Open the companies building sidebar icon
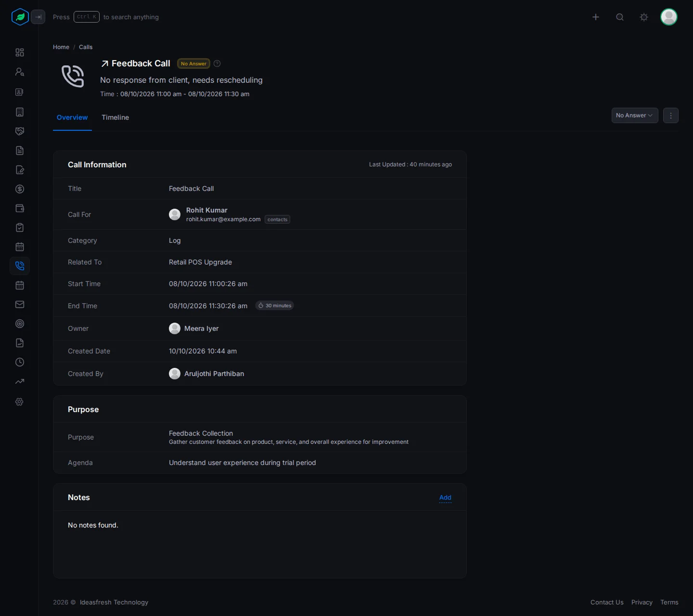The width and height of the screenshot is (693, 616). 20,112
